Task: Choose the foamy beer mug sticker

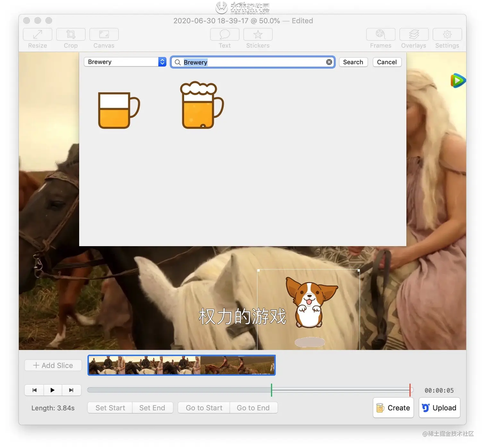Action: pyautogui.click(x=202, y=105)
